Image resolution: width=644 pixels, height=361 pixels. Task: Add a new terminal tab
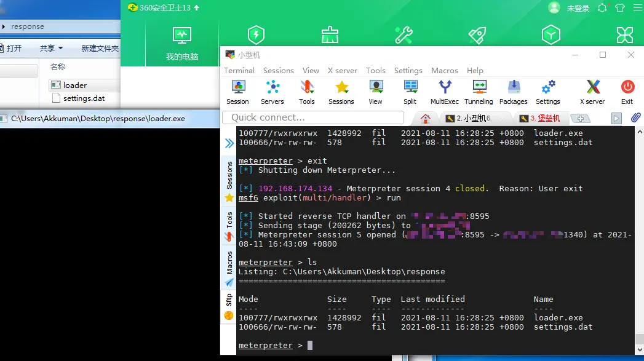581,118
